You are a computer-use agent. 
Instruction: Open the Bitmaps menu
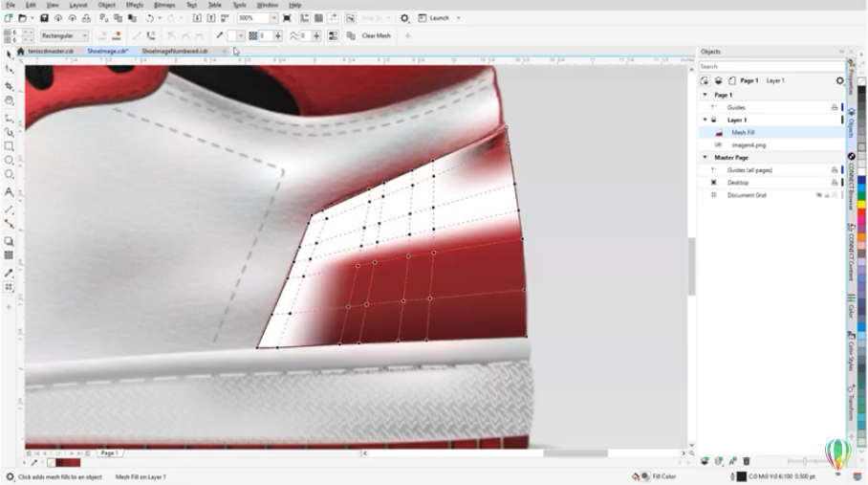click(164, 5)
